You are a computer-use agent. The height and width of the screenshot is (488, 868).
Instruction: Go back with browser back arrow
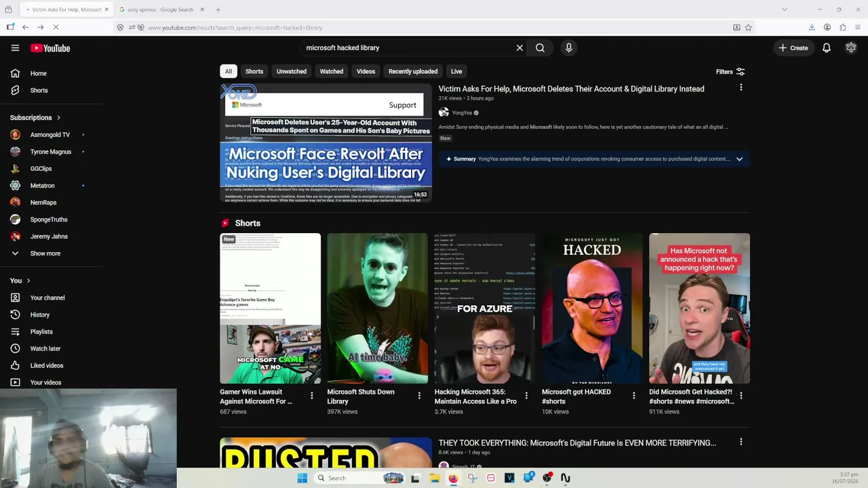coord(25,27)
